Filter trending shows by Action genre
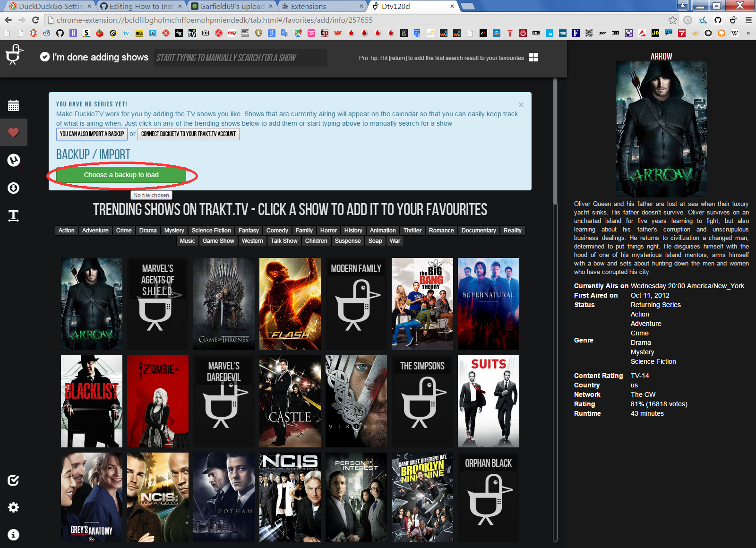 click(66, 231)
